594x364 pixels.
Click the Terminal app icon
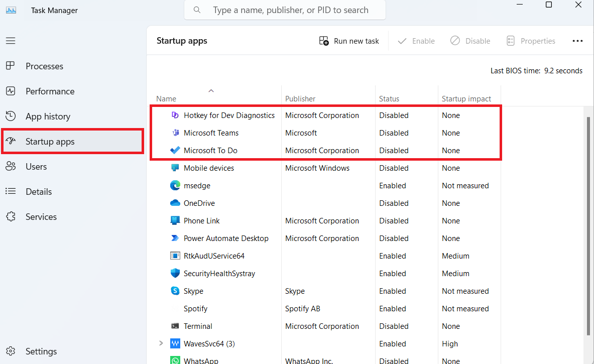175,326
